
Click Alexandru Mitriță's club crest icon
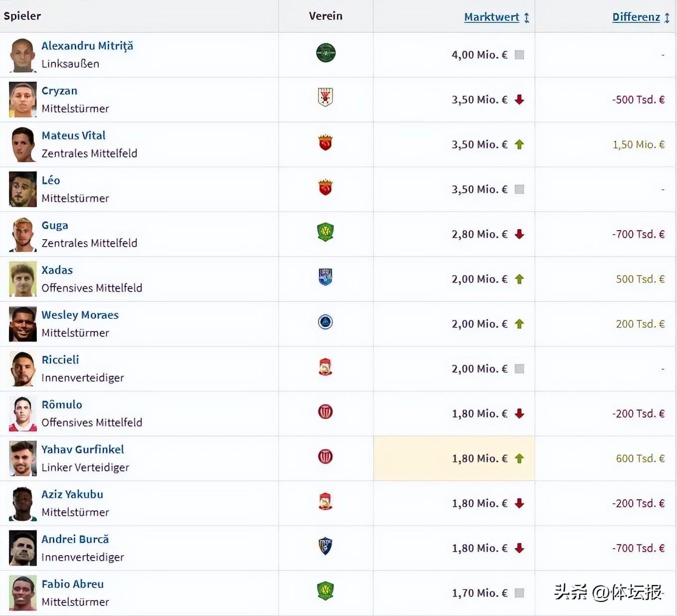(x=326, y=53)
